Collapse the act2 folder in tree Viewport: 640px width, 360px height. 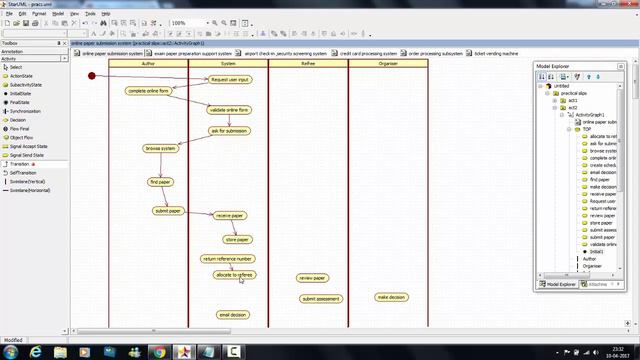555,108
